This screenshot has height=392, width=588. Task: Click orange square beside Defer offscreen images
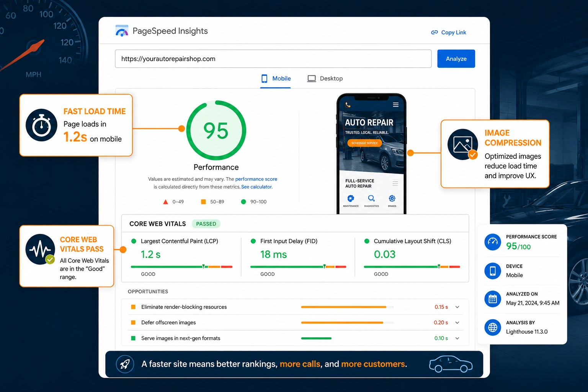point(133,323)
